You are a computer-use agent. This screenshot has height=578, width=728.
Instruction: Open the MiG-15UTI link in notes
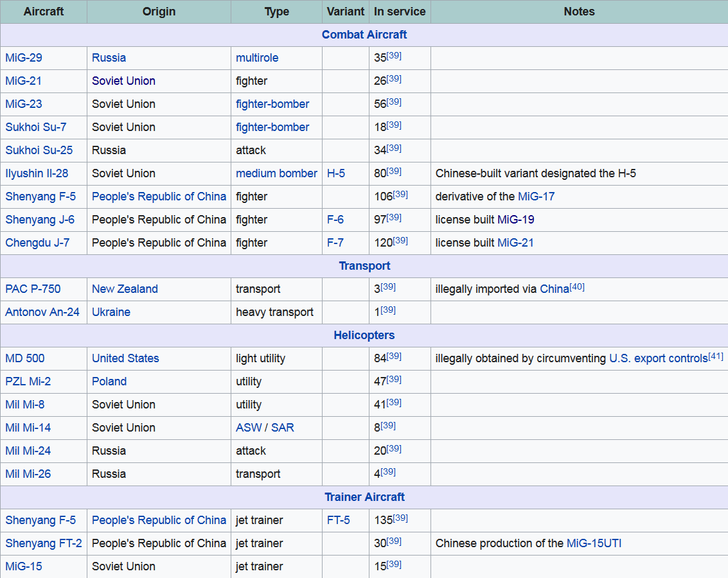(594, 543)
